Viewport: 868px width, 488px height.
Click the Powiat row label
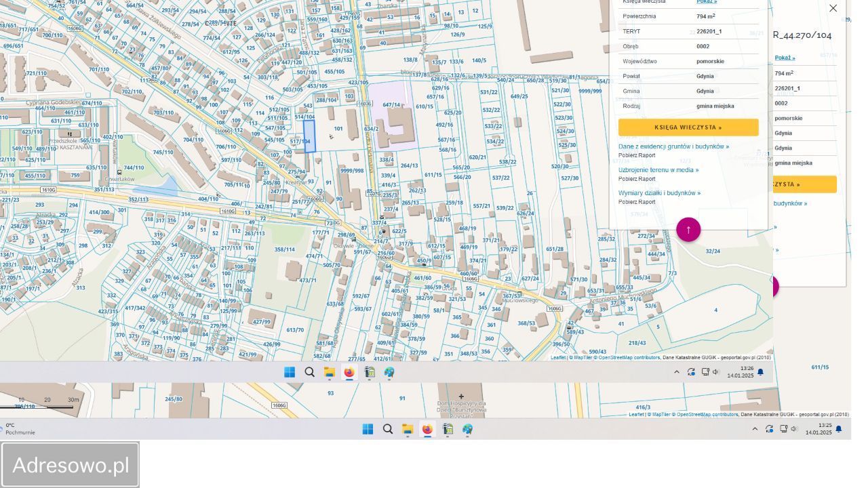631,76
